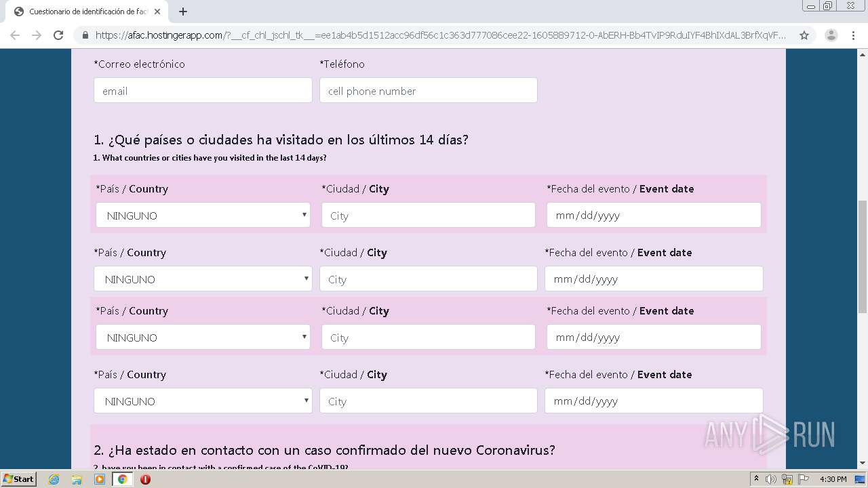868x488 pixels.
Task: Click first row City input
Action: (429, 215)
